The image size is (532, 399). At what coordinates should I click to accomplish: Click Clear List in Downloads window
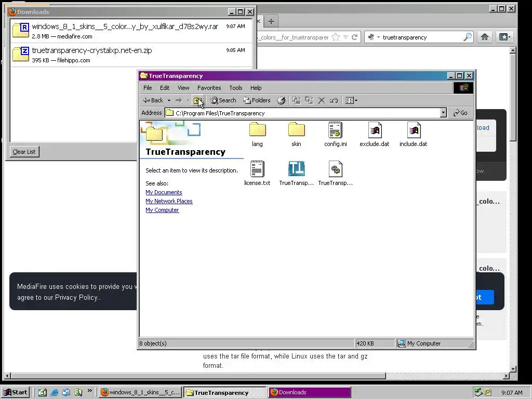[x=24, y=152]
